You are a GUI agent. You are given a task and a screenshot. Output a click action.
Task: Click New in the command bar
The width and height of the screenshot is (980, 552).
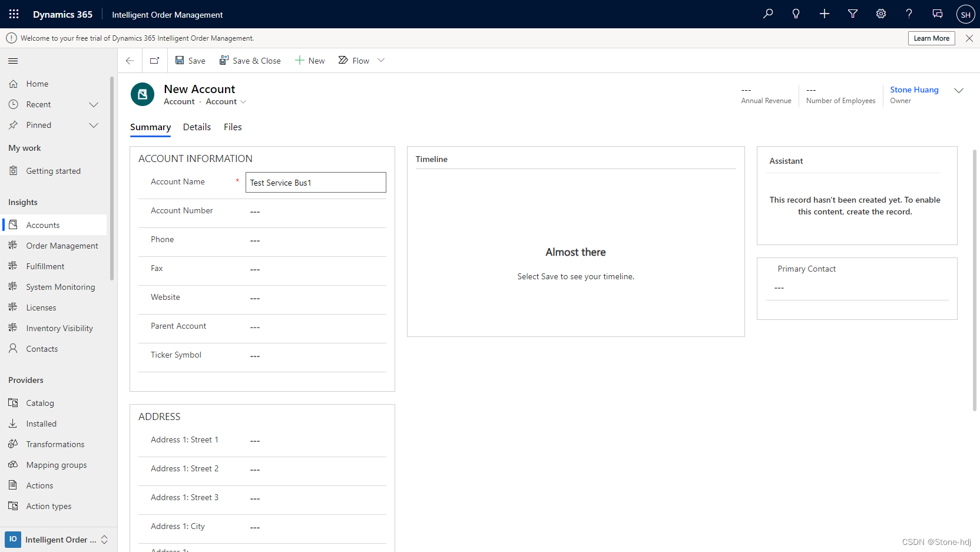[x=310, y=61]
